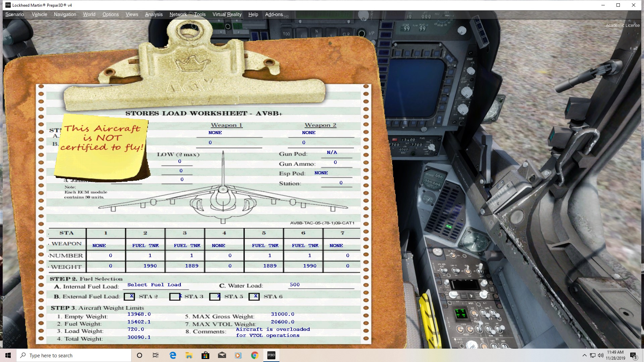The width and height of the screenshot is (644, 362).
Task: Click Empty Weight value 13968.0
Action: (139, 314)
